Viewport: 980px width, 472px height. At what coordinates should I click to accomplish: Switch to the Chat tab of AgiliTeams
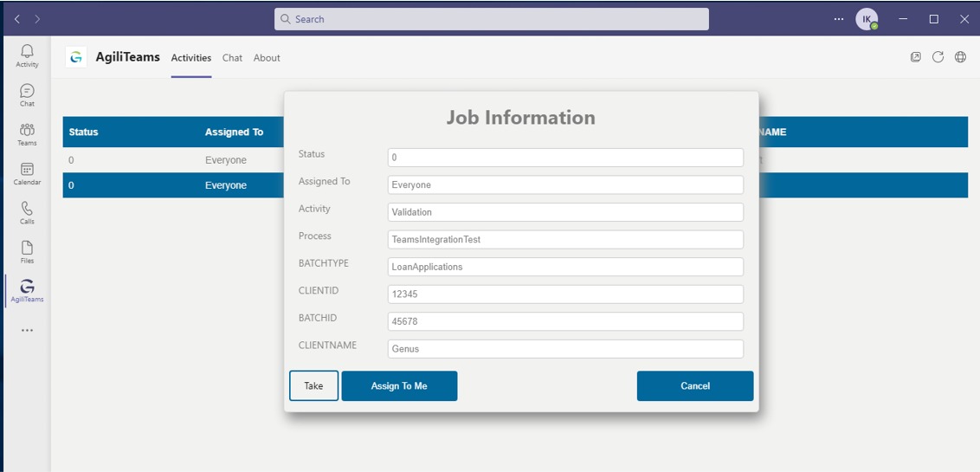coord(232,58)
